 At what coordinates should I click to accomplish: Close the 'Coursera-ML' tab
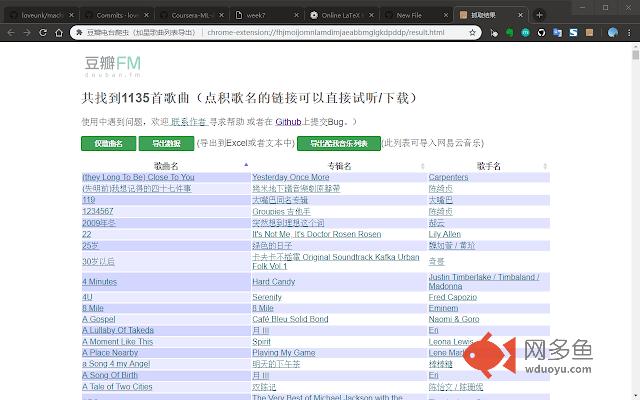[221, 15]
